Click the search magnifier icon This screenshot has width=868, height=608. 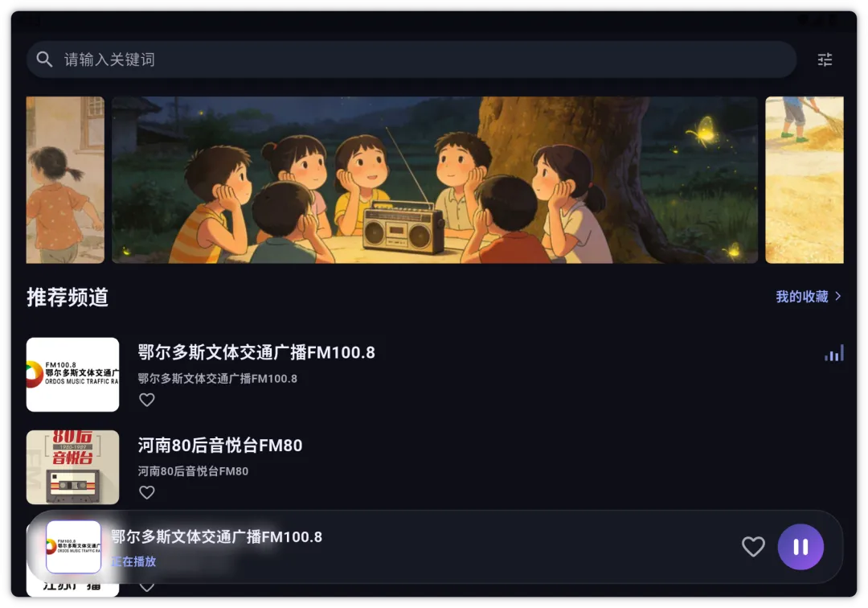coord(44,60)
